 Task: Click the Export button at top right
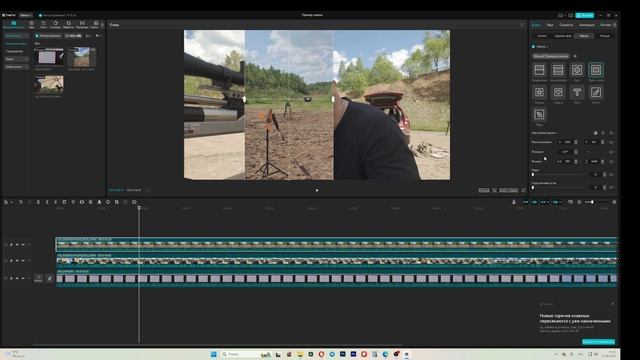(584, 15)
